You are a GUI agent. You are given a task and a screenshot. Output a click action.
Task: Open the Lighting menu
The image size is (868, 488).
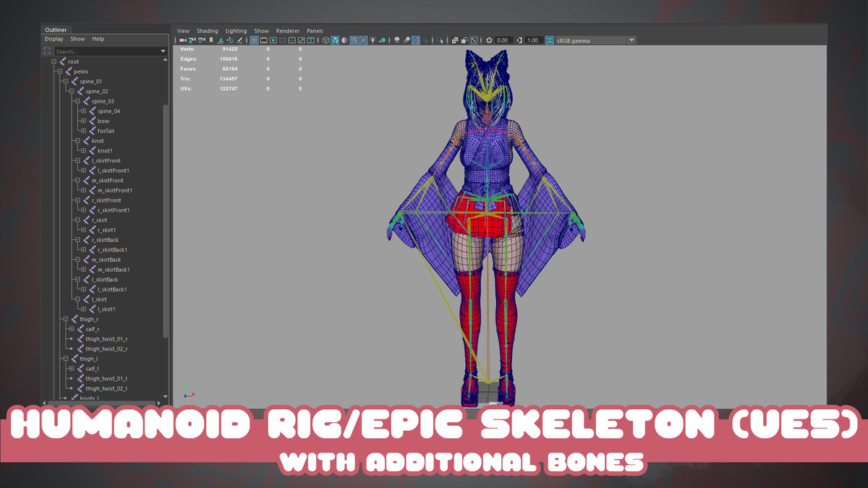coord(236,31)
